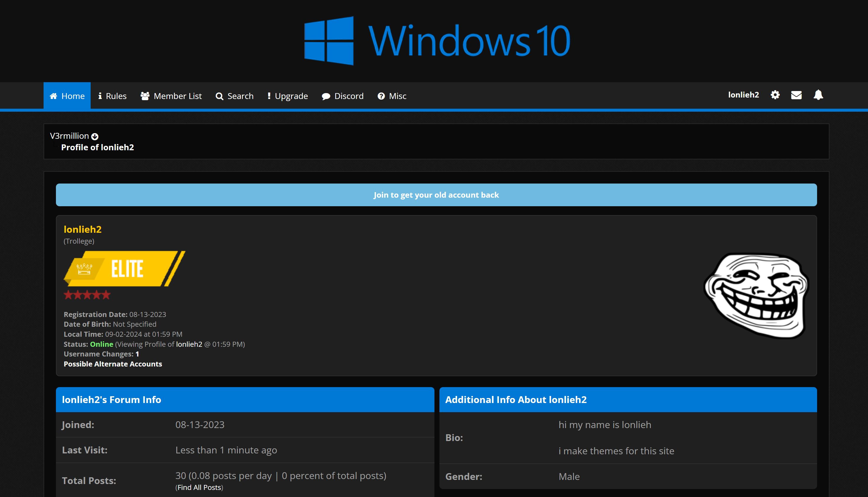The width and height of the screenshot is (868, 497).
Task: Click the Username Changes count 1
Action: pyautogui.click(x=137, y=354)
